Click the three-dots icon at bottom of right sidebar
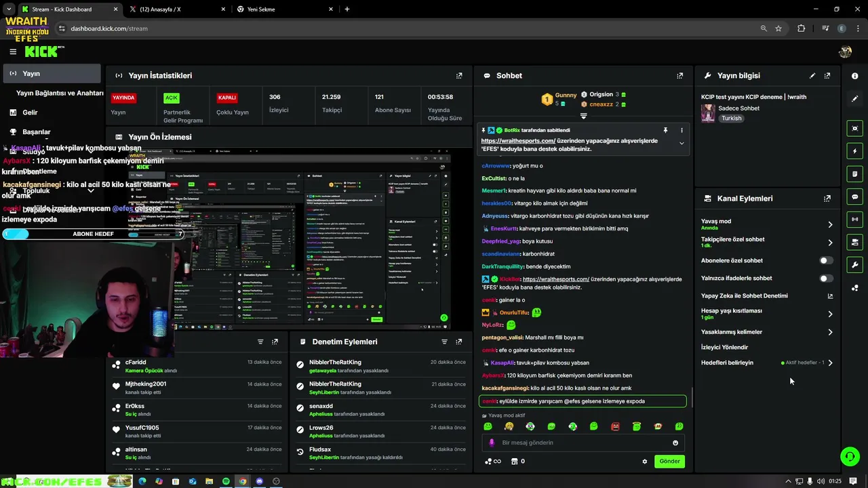The width and height of the screenshot is (868, 488). (x=855, y=288)
